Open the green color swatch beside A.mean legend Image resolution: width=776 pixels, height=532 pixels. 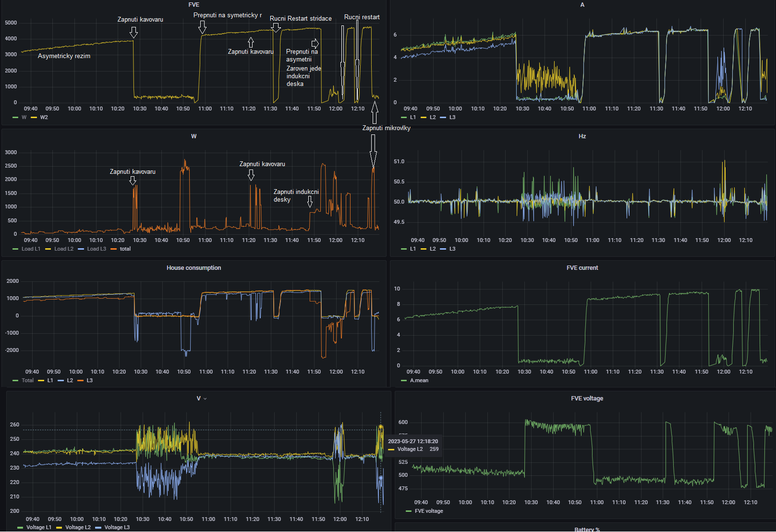click(x=404, y=380)
